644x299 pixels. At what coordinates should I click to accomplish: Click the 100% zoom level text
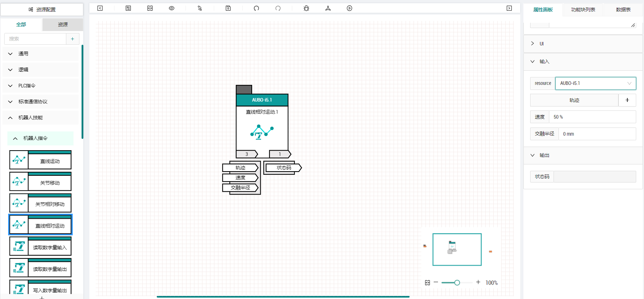492,283
